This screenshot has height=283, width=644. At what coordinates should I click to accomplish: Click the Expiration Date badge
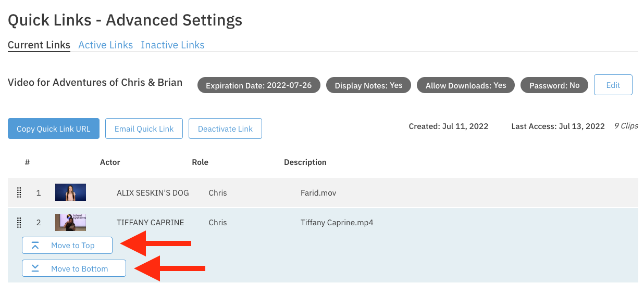click(x=258, y=85)
